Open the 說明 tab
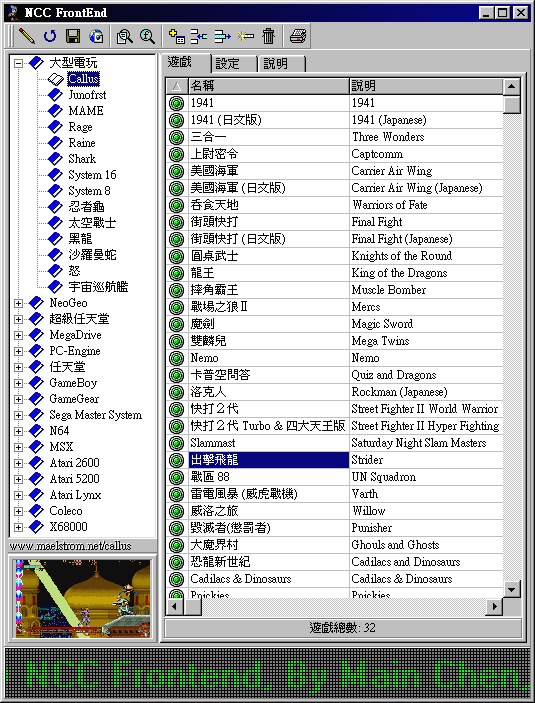Viewport: 535px width, 703px height. tap(282, 64)
